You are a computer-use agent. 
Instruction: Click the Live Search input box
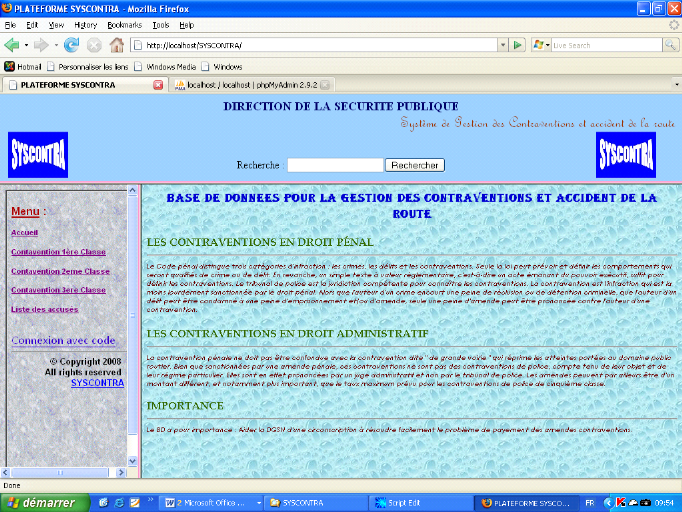(x=606, y=45)
